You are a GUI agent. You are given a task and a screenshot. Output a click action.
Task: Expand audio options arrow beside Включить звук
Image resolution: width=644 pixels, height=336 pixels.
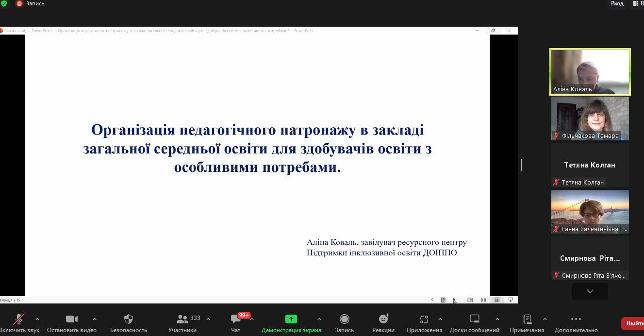[x=37, y=319]
